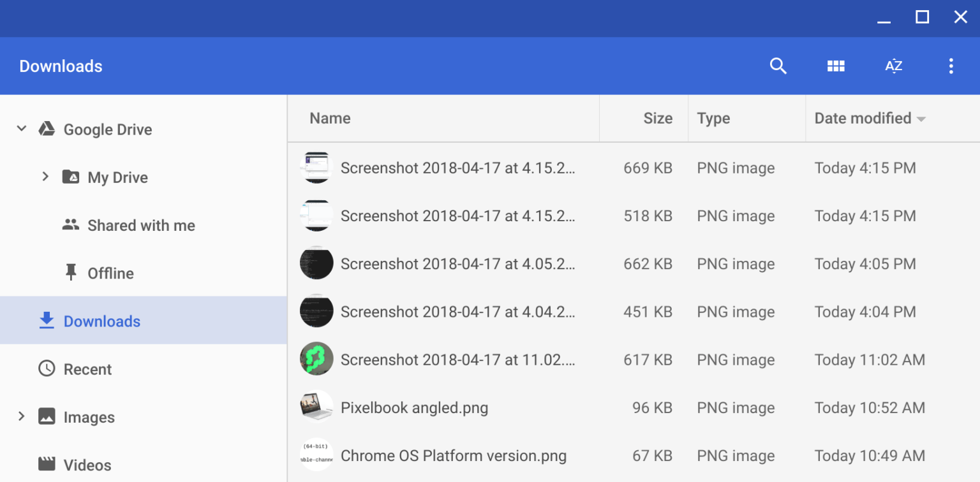Maximize the Files window

[922, 17]
